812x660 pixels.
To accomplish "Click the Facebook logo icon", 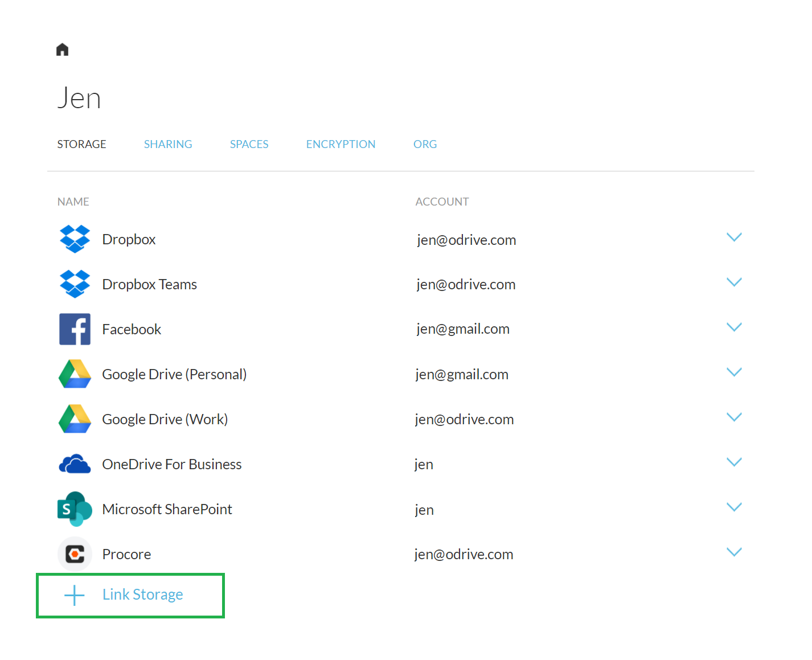I will coord(75,329).
